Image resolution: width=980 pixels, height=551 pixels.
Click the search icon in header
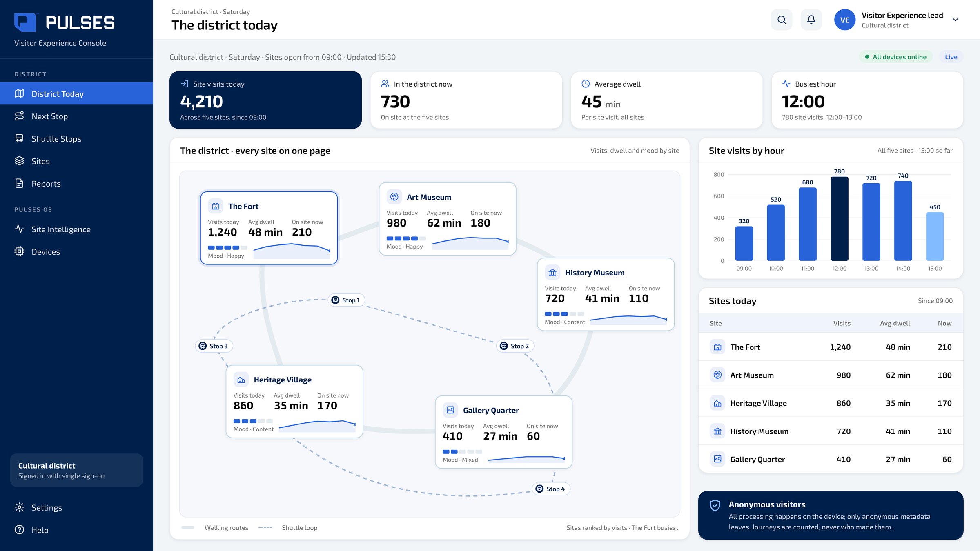tap(782, 20)
